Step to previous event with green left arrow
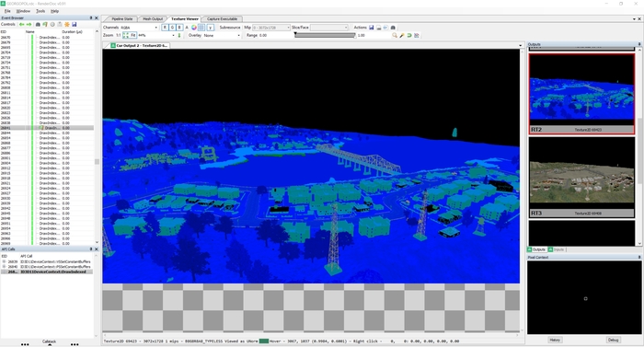The image size is (644, 347). 22,25
